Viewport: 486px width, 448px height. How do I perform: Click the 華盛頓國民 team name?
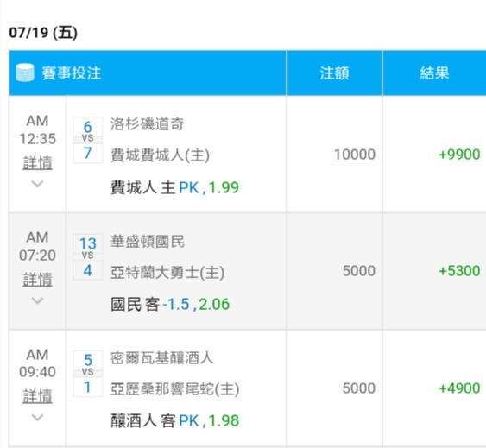(148, 241)
